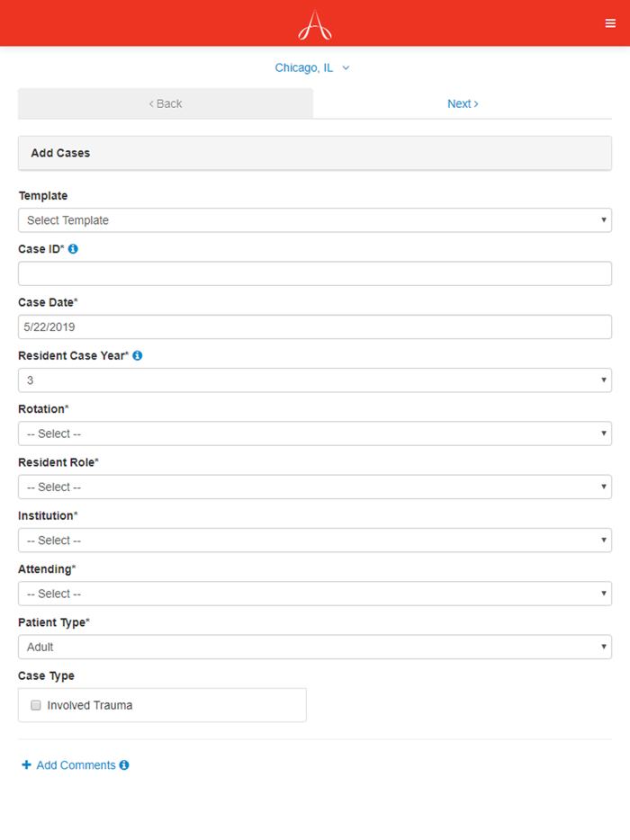Click the plus icon before Add Comments
Screen dimensions: 630x840
26,764
